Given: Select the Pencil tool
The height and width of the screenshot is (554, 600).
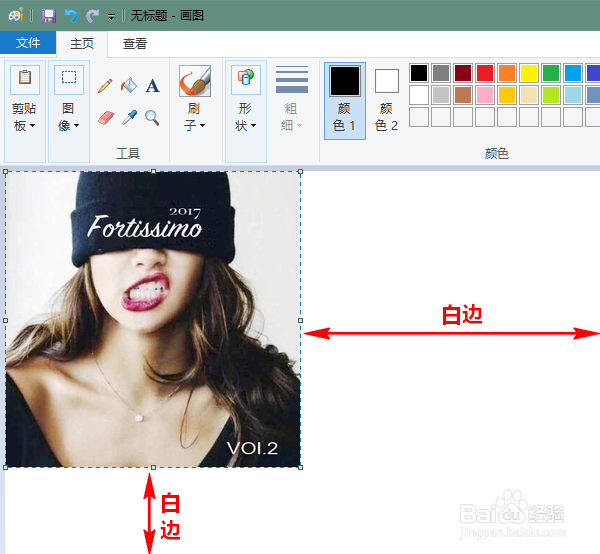Looking at the screenshot, I should (105, 86).
